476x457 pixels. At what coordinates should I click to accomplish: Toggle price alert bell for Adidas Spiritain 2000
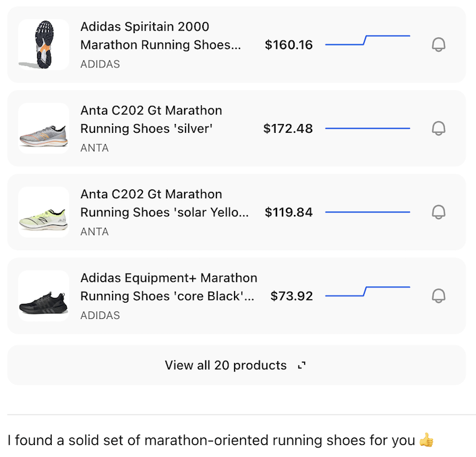[438, 45]
